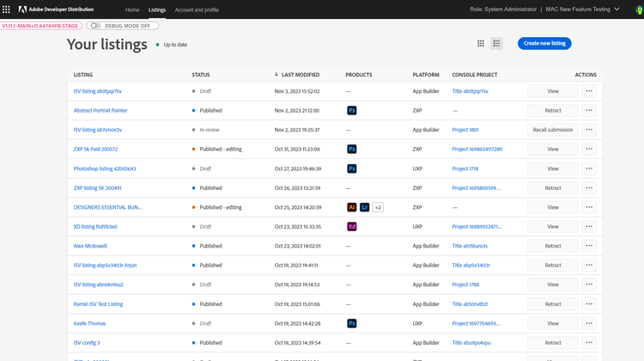Click Recall submission for ISV listing ab7otvor2v

(x=553, y=130)
